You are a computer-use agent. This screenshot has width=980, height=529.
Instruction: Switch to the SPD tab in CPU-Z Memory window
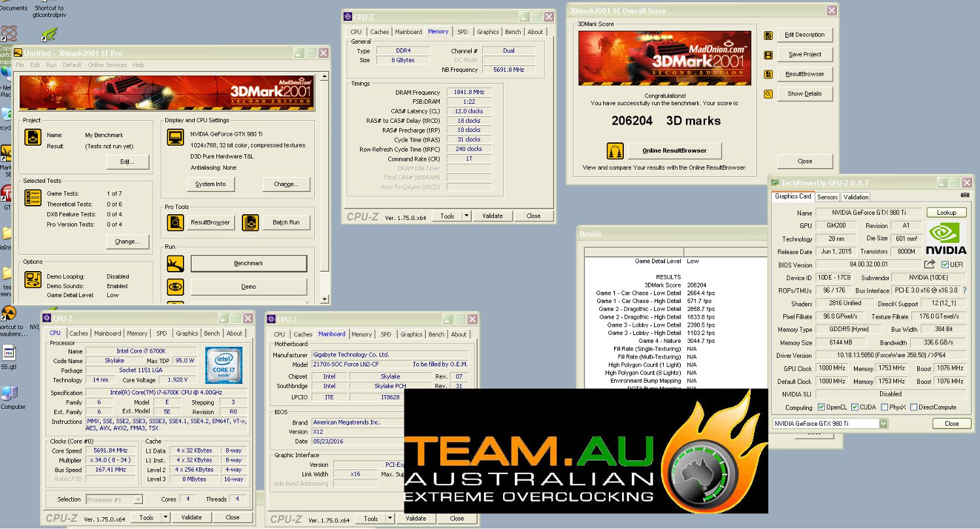click(x=463, y=32)
